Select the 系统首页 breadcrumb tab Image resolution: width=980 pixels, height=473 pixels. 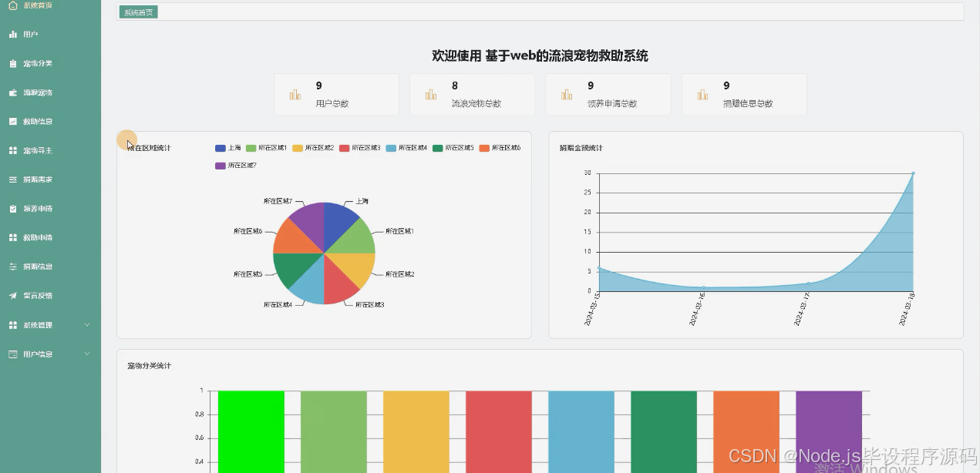click(139, 12)
